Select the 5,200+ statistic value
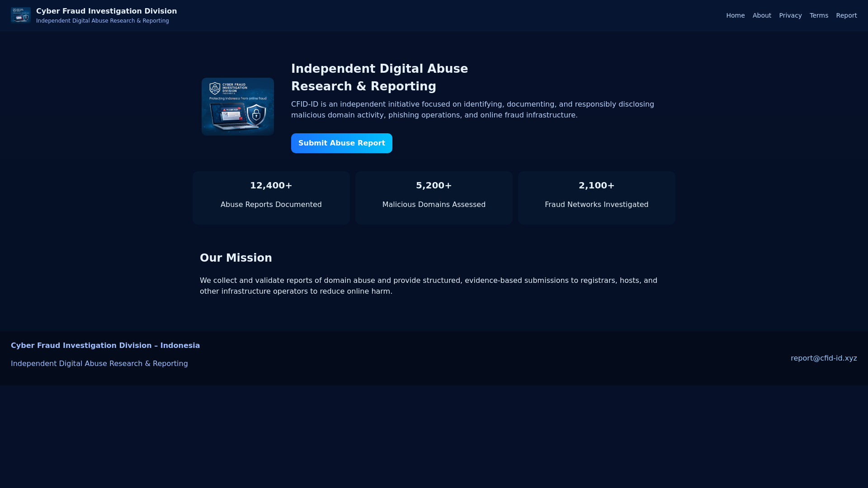 [x=434, y=186]
